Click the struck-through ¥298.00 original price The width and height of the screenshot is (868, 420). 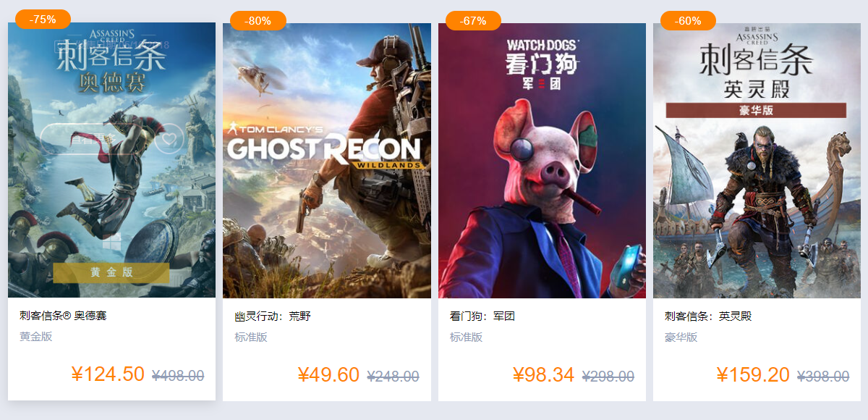pos(608,377)
